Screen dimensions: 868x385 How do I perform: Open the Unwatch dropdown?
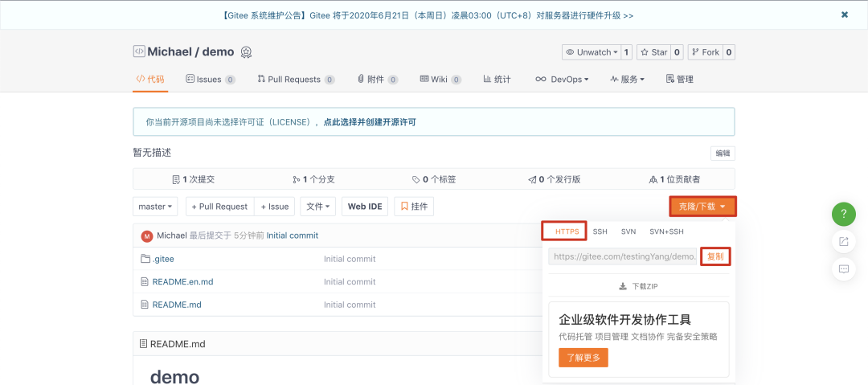click(592, 52)
